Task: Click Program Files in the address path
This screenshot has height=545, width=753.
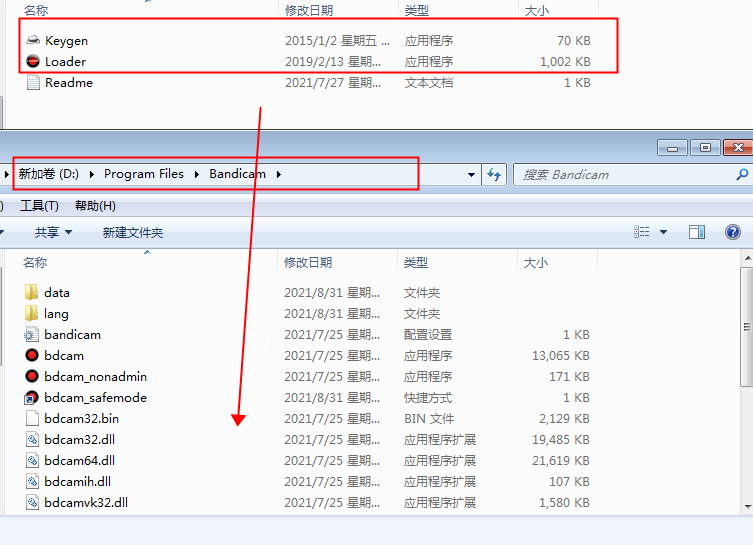Action: click(x=144, y=174)
